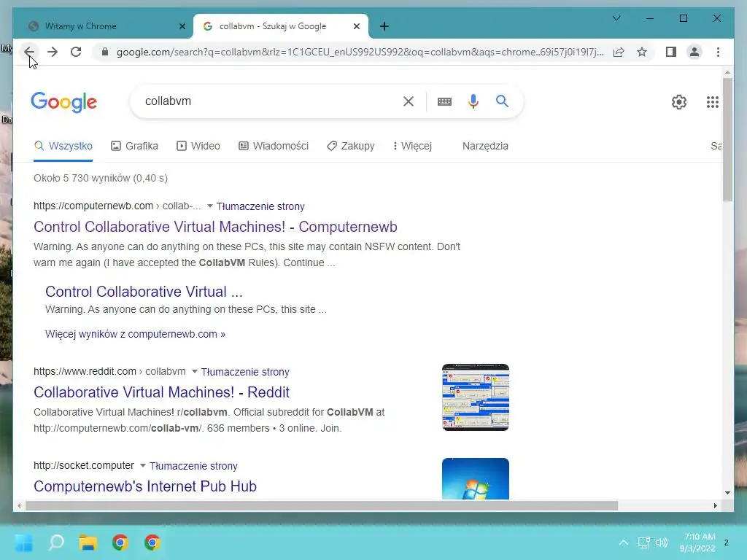
Task: Open the Chrome profile avatar menu
Action: [694, 52]
